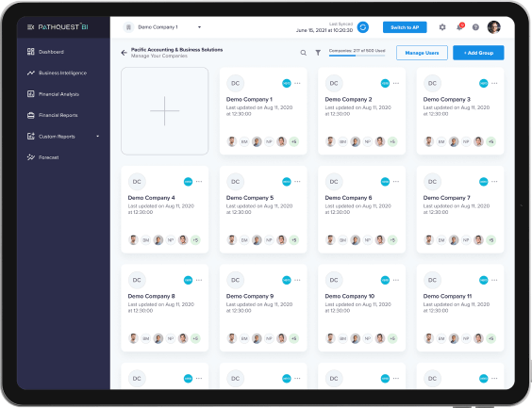Open the notifications bell
The height and width of the screenshot is (408, 532).
point(459,27)
